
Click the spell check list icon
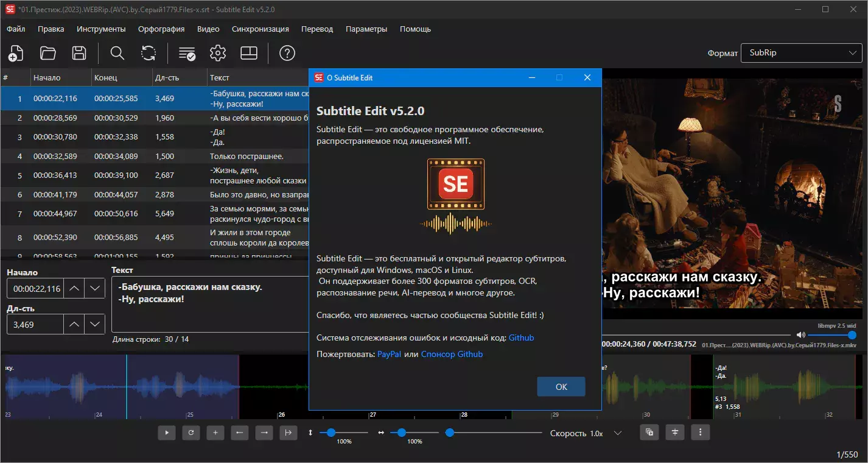click(187, 53)
